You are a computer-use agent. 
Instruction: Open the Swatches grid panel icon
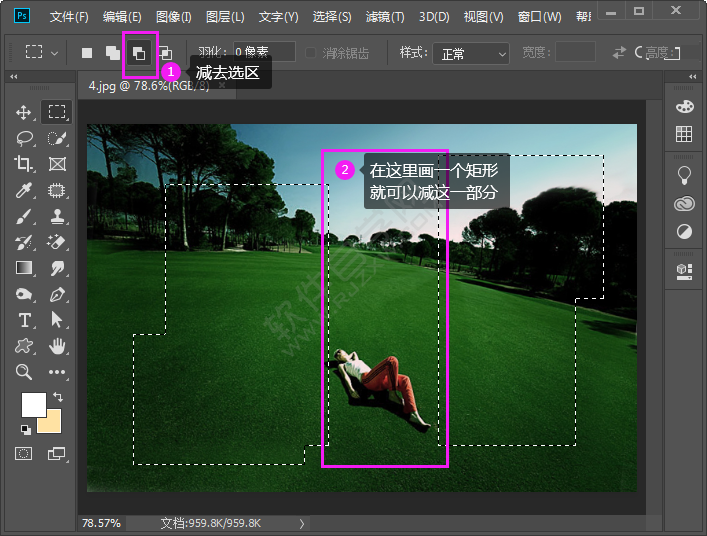coord(684,134)
